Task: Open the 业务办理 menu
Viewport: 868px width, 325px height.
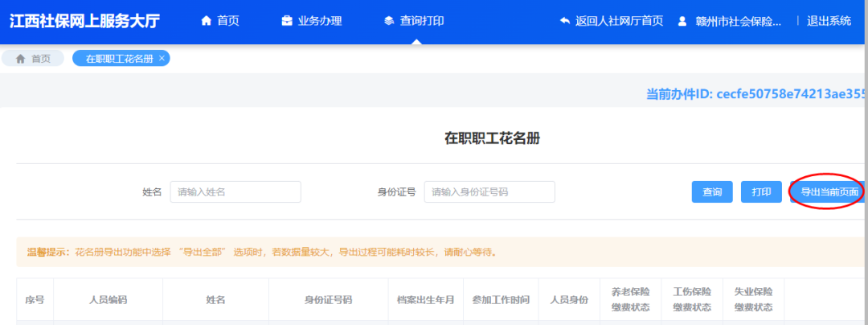Action: click(x=312, y=21)
